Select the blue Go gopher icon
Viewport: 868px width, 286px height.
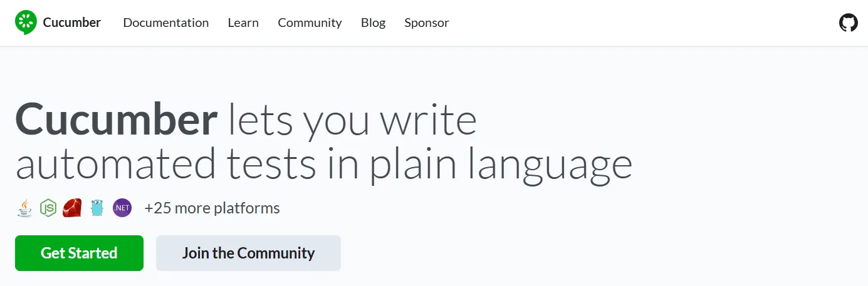97,208
